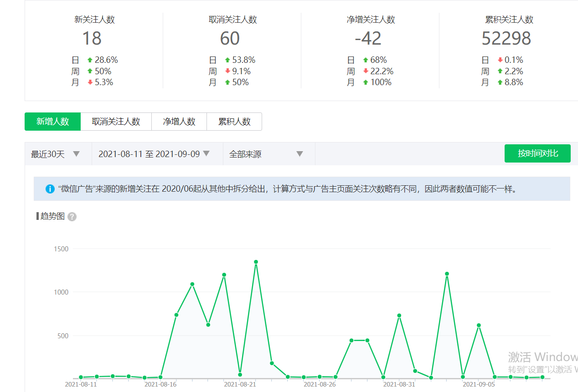
Task: Click the peak data point near 2021-08-22
Action: [256, 262]
